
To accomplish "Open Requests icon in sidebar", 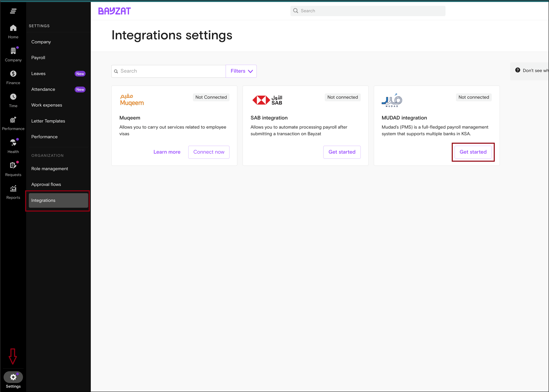I will (13, 166).
